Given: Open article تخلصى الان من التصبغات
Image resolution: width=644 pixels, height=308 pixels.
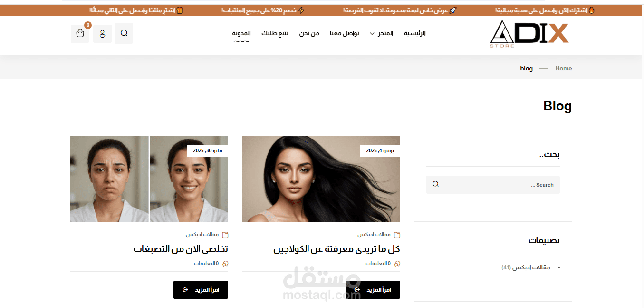Looking at the screenshot, I should pyautogui.click(x=181, y=249).
